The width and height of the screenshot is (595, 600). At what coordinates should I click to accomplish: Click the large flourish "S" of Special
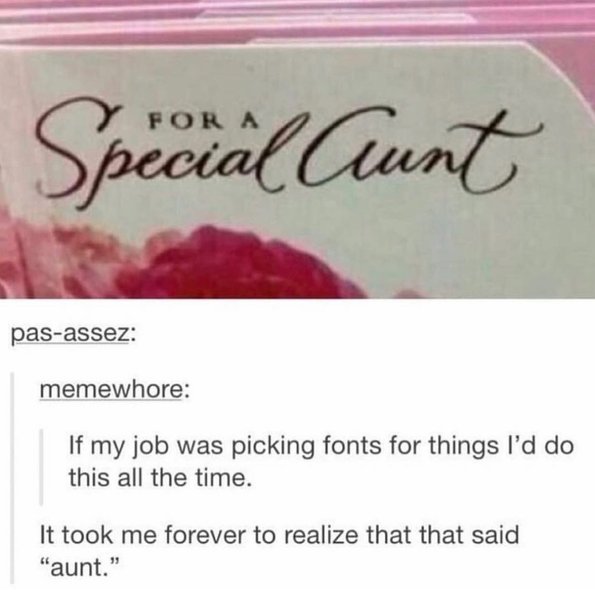[x=77, y=151]
